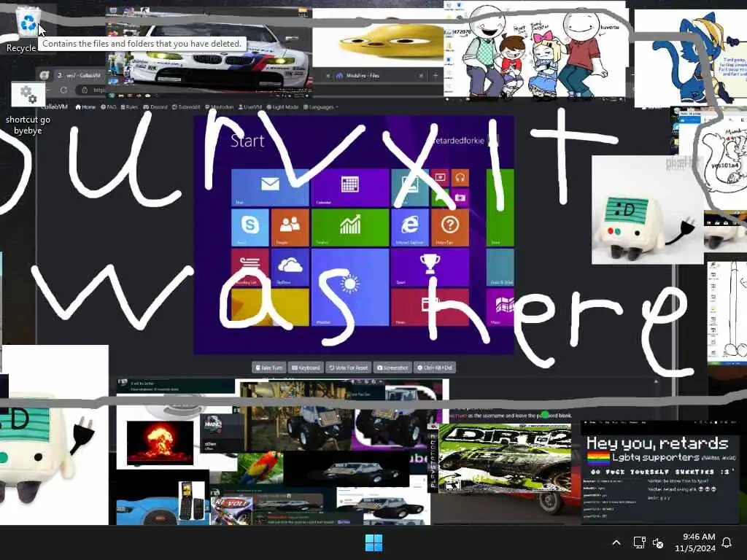Open the Reading List tile
The height and width of the screenshot is (560, 747).
point(249,267)
